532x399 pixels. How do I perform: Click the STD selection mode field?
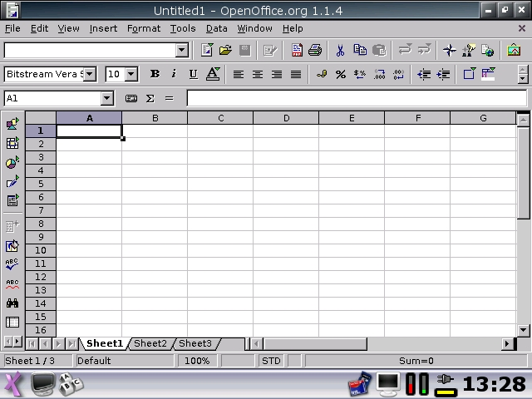tap(272, 361)
